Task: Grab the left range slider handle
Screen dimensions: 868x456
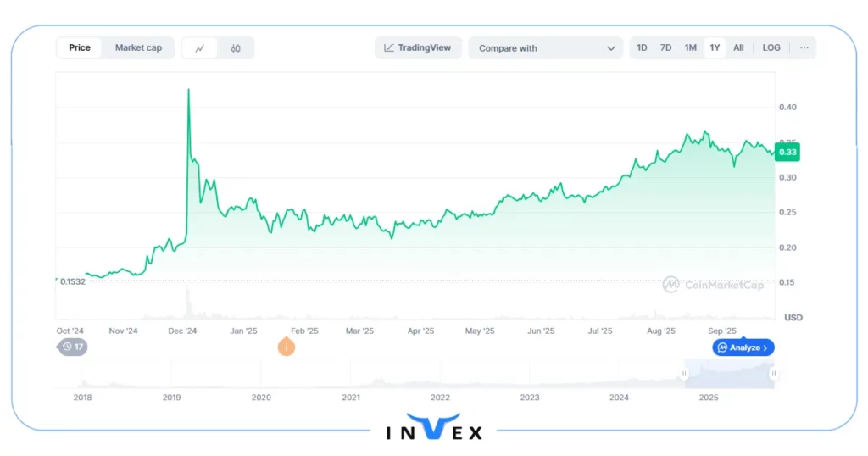Action: click(x=684, y=374)
